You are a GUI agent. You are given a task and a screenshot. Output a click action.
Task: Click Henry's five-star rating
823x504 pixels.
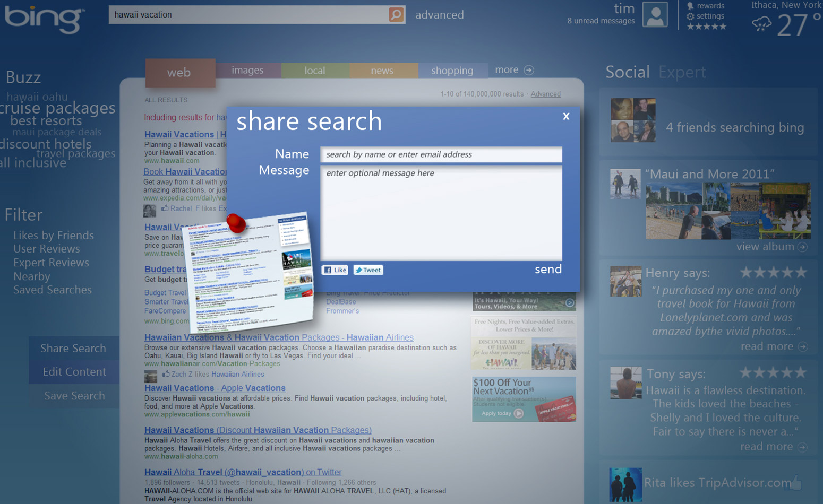(x=773, y=273)
